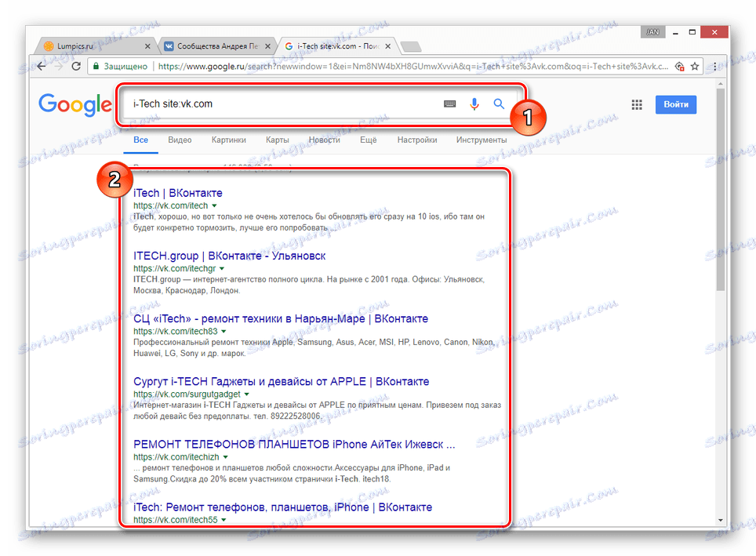The height and width of the screenshot is (556, 756).
Task: Switch to Новости results
Action: [325, 140]
